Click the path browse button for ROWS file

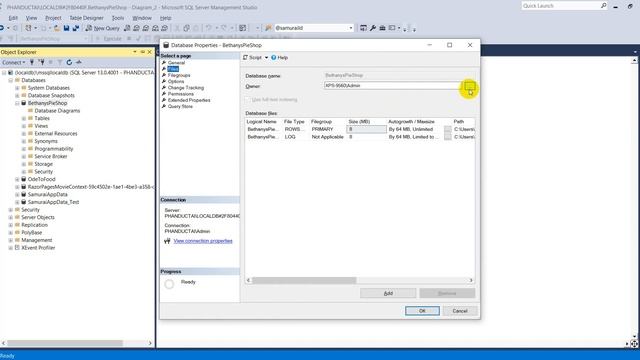(448, 129)
